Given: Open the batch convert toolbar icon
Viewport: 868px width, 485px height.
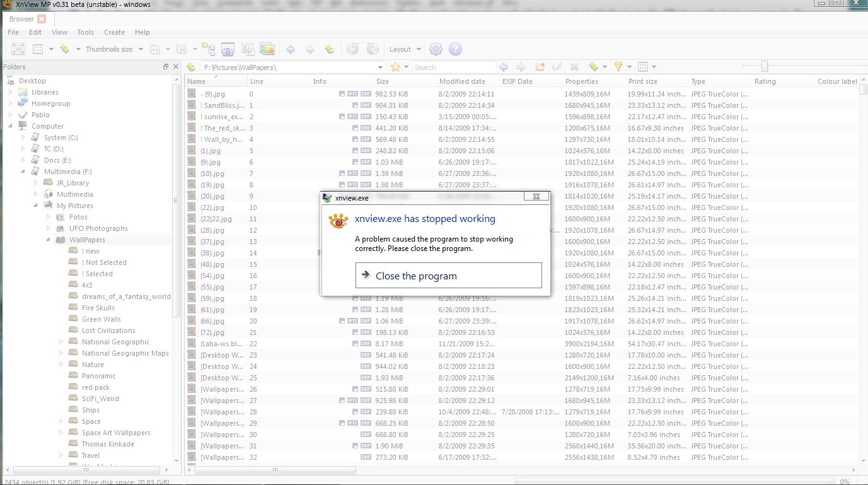Looking at the screenshot, I should [x=248, y=49].
